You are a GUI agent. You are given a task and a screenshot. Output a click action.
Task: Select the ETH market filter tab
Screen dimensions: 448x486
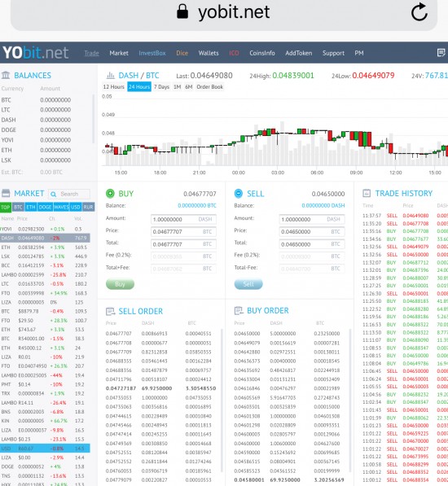point(30,207)
